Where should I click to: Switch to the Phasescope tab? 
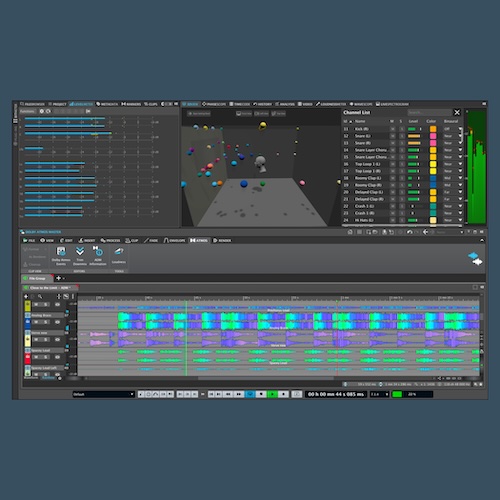point(214,104)
